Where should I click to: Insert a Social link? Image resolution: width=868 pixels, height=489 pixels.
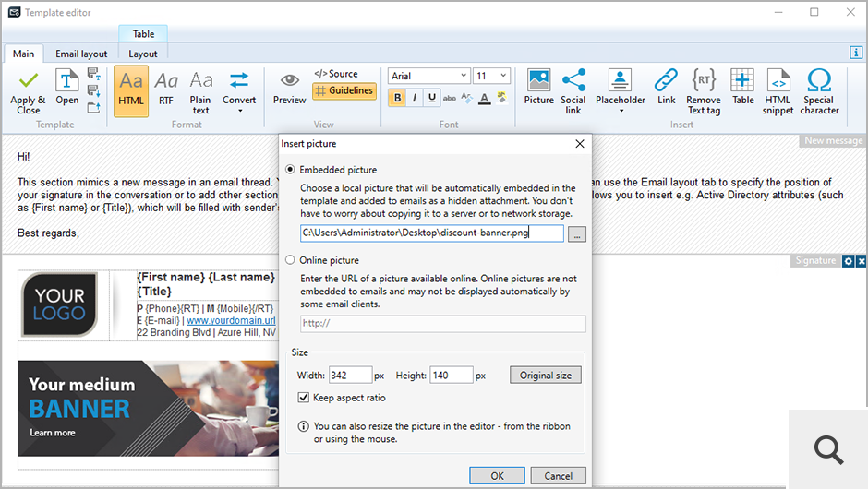pyautogui.click(x=573, y=92)
